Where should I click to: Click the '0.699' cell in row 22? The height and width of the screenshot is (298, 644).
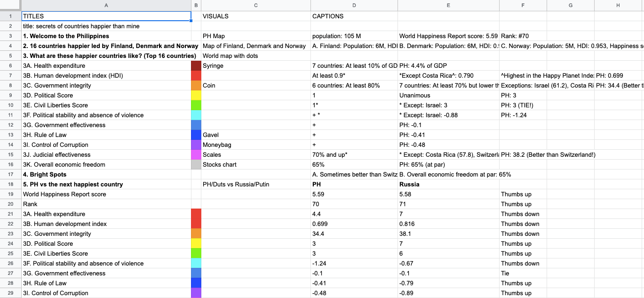[354, 224]
